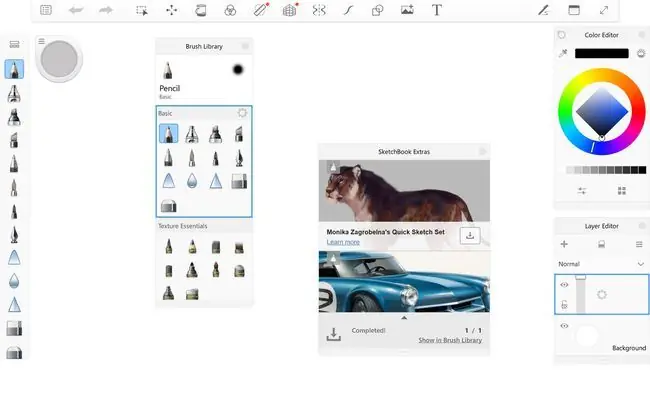Choose the selection marquee tool
The image size is (650, 393).
(142, 10)
